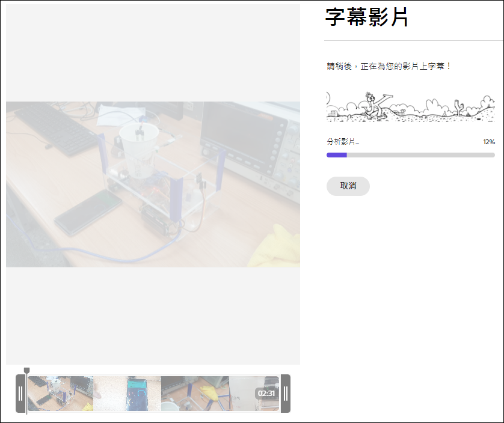Click the 分析影片... status text
504x423 pixels.
pos(343,142)
